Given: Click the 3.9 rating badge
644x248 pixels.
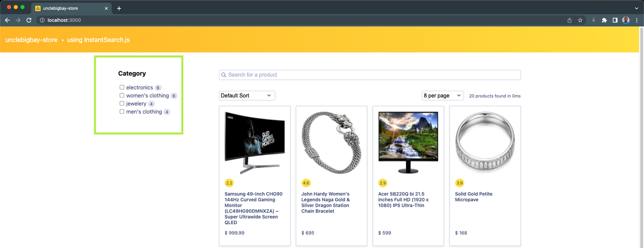Looking at the screenshot, I should [460, 183].
